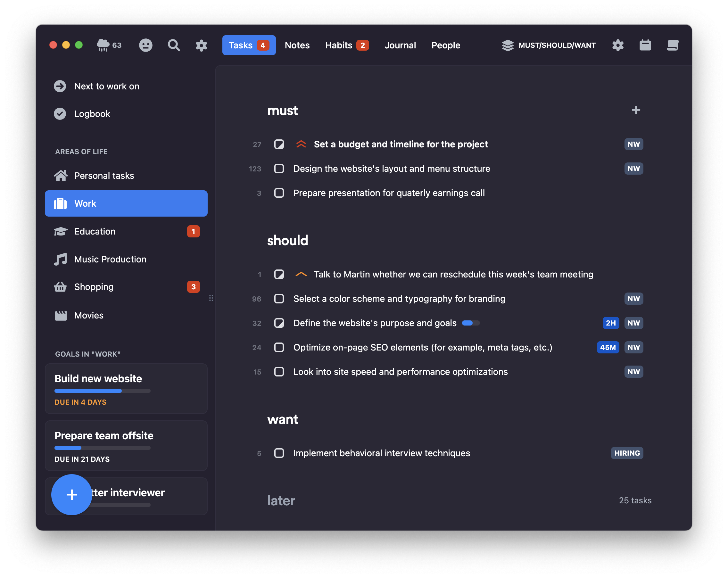This screenshot has width=728, height=578.
Task: Open the Journal tab
Action: [400, 45]
